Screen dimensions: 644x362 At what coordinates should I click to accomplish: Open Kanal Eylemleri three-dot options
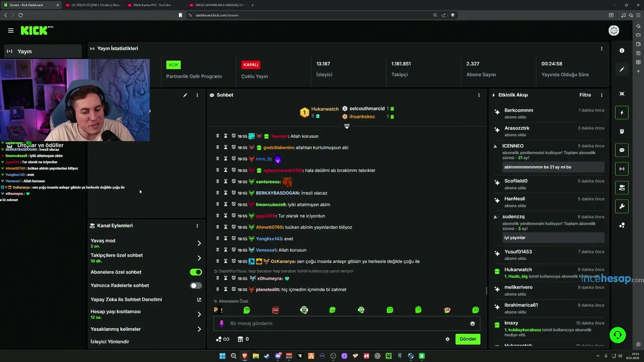coord(197,226)
